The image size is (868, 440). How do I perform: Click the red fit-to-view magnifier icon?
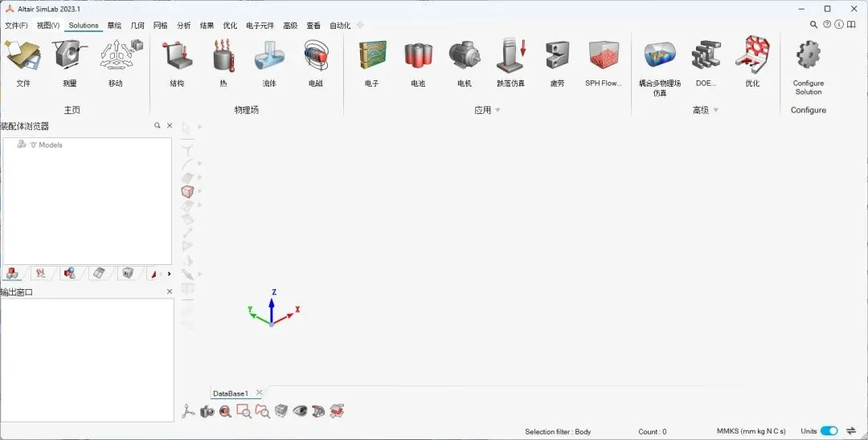225,411
